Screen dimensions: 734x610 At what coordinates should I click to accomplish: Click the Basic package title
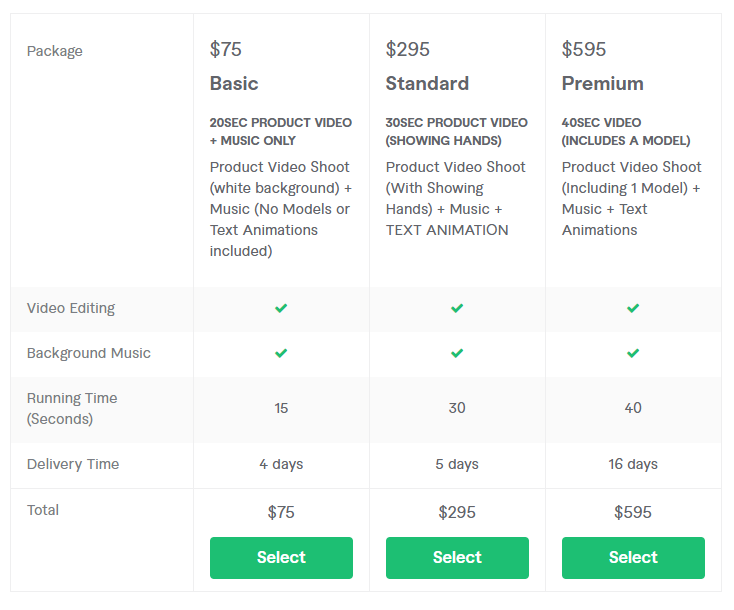234,83
